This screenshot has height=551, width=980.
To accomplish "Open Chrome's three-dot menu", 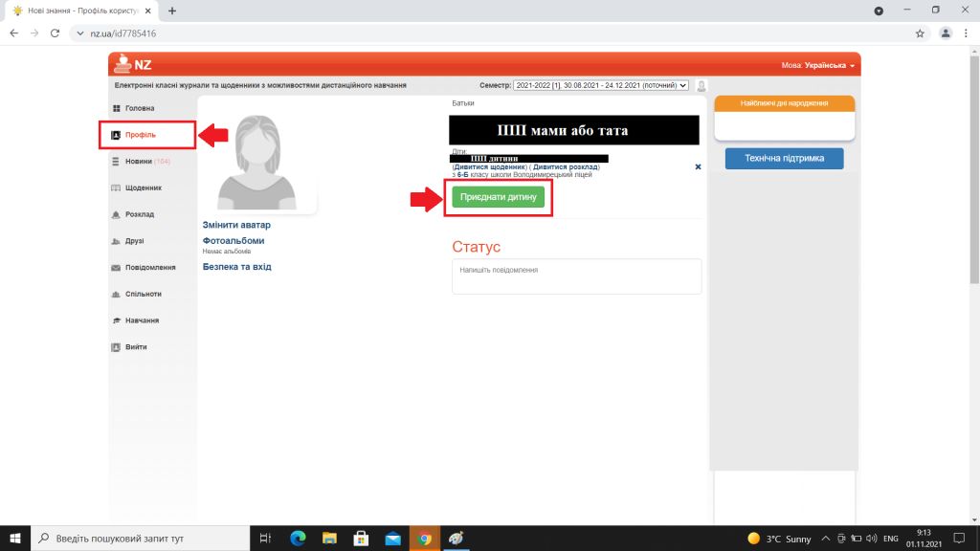I will click(966, 33).
